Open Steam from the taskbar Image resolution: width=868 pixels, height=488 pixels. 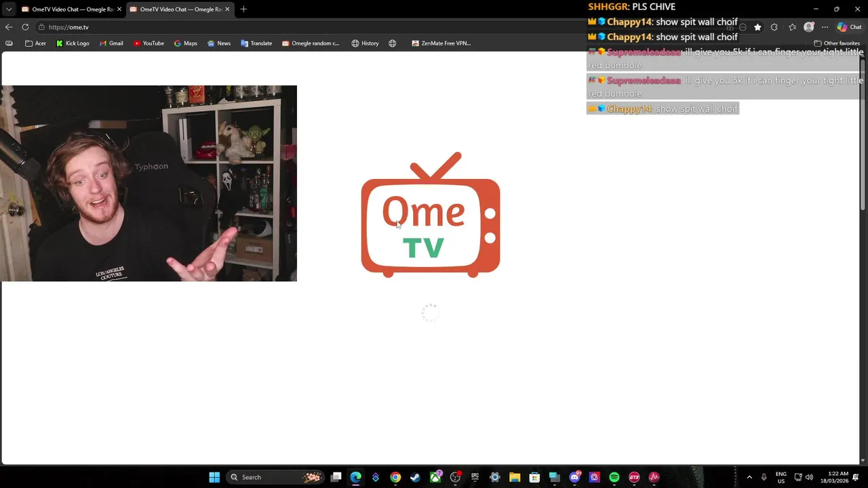pyautogui.click(x=415, y=477)
